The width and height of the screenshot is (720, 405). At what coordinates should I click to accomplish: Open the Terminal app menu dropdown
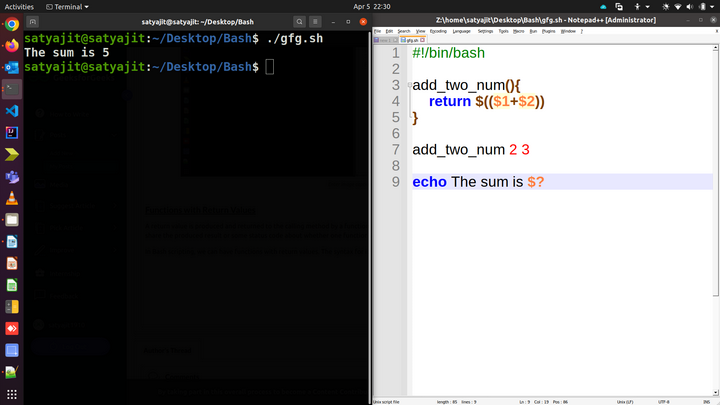(x=68, y=7)
